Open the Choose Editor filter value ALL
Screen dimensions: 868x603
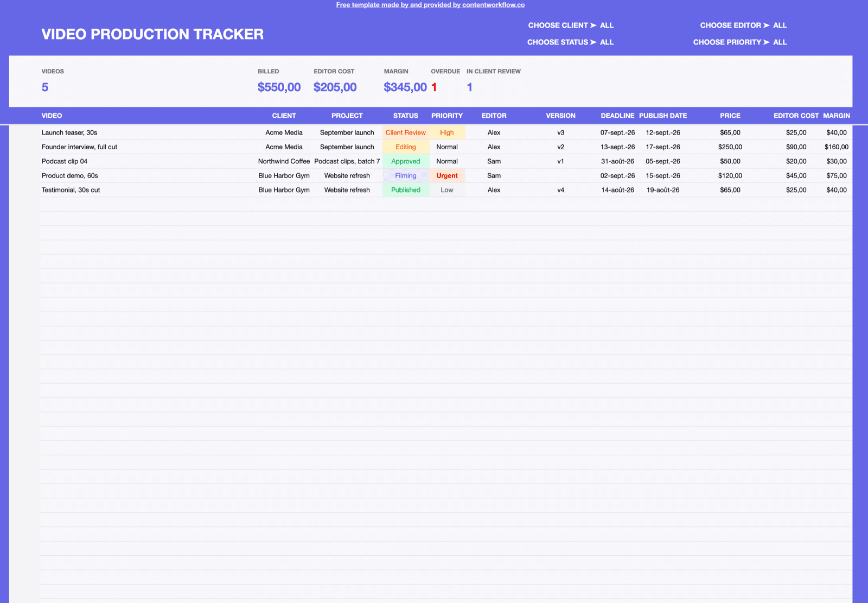click(x=780, y=26)
